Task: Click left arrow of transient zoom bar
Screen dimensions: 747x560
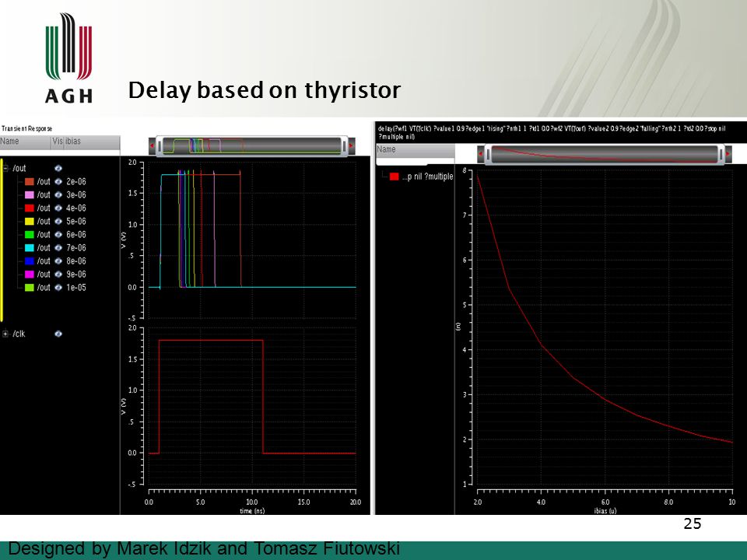Action: 153,145
